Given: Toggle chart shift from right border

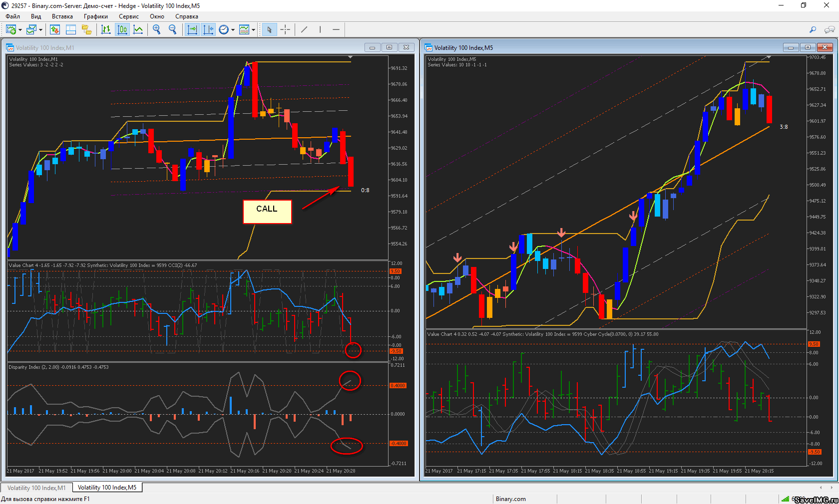Looking at the screenshot, I should (x=208, y=30).
